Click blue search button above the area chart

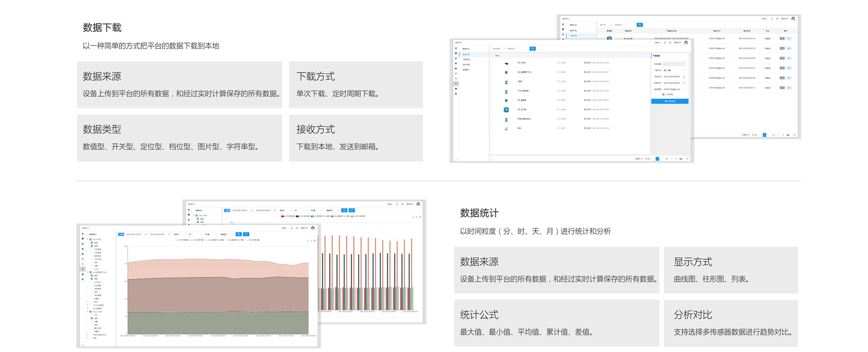(239, 234)
